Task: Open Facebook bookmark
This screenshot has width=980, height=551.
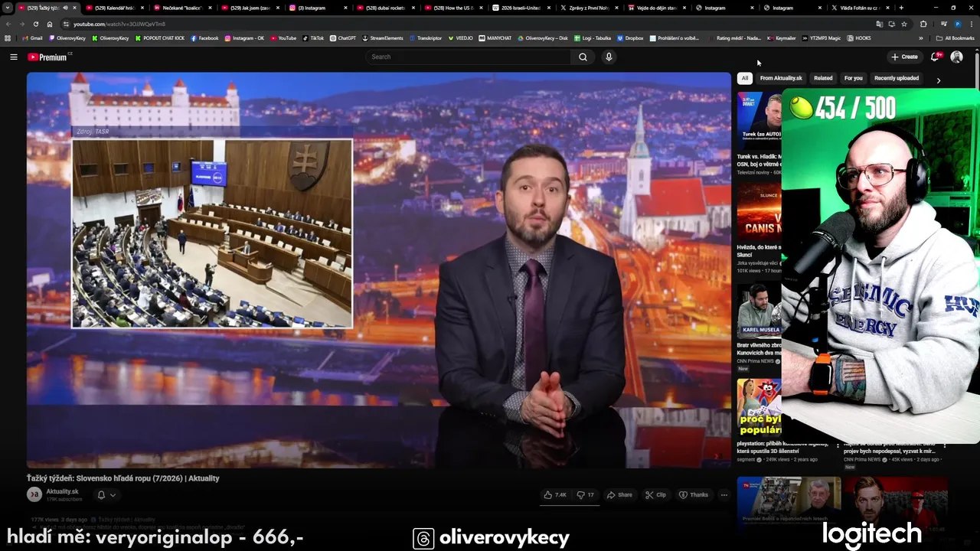Action: tap(204, 38)
